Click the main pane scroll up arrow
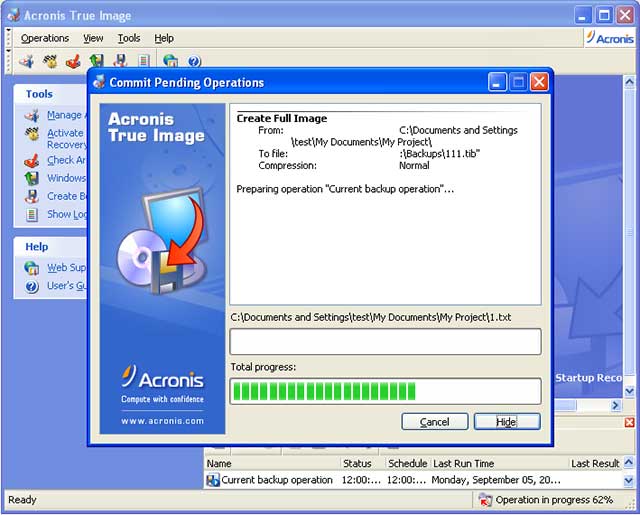 (x=630, y=82)
